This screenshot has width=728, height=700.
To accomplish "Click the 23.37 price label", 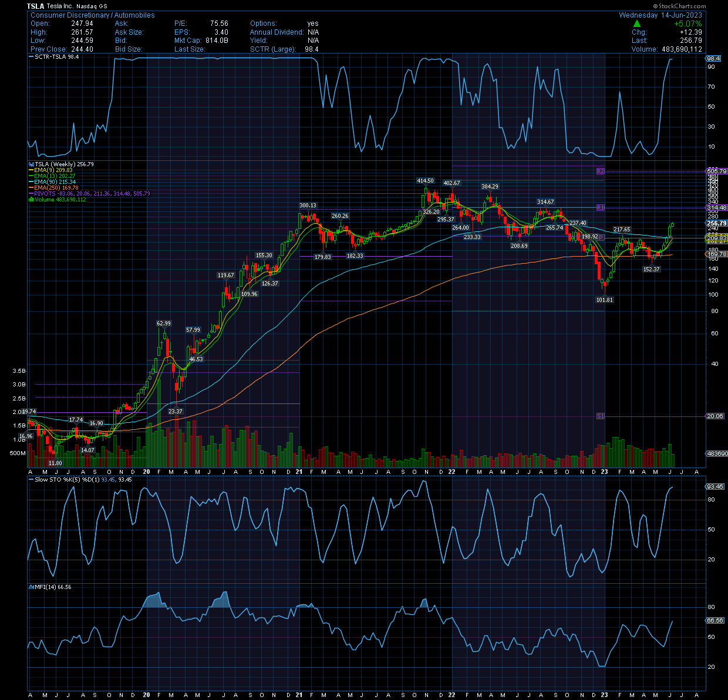I will tap(175, 412).
